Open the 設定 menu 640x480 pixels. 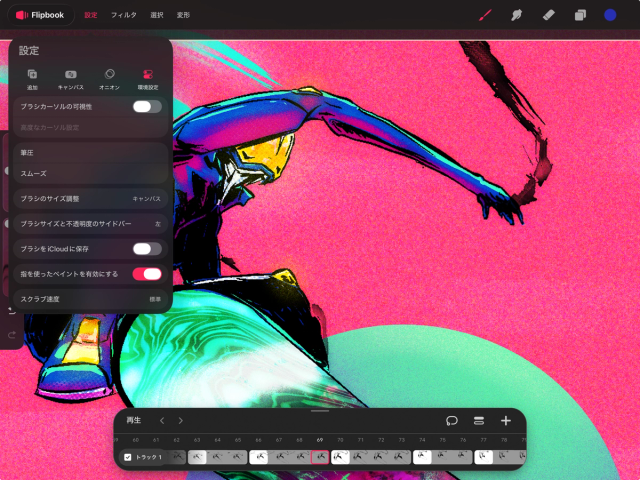tap(91, 15)
